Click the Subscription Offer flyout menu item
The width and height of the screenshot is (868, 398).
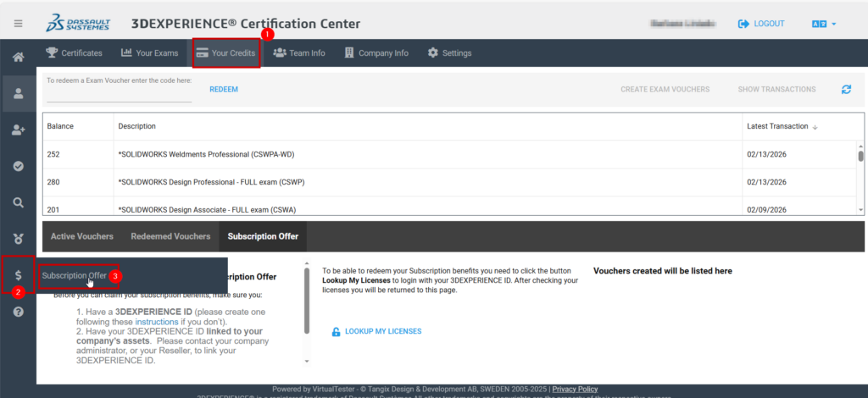click(75, 275)
